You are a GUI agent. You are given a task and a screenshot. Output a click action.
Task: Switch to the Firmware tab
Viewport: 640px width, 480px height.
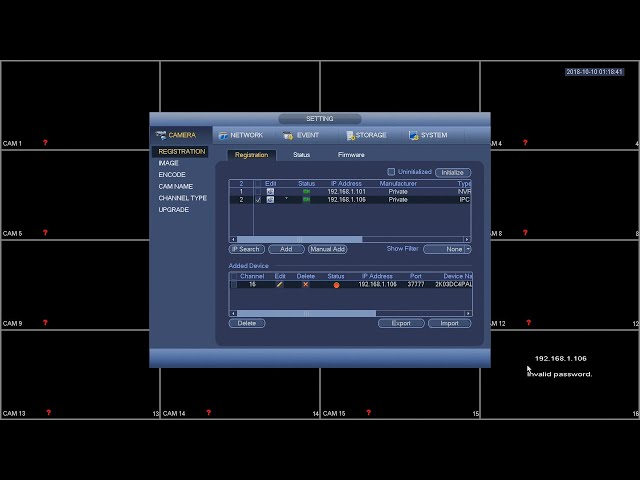click(x=351, y=155)
